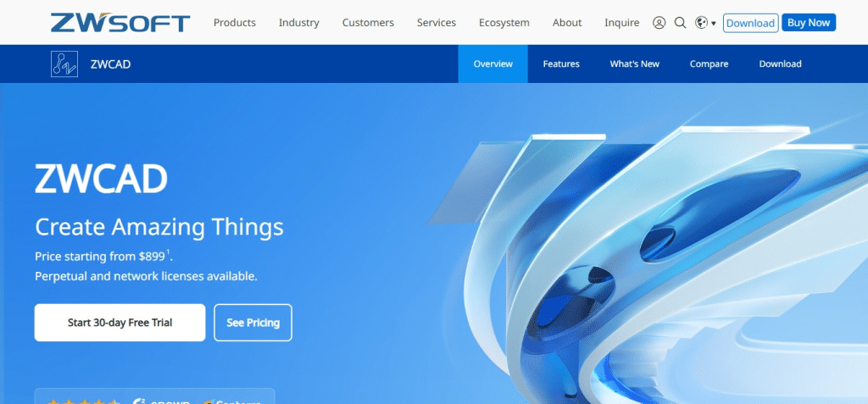Select the Overview tab
The height and width of the screenshot is (404, 868).
(492, 64)
